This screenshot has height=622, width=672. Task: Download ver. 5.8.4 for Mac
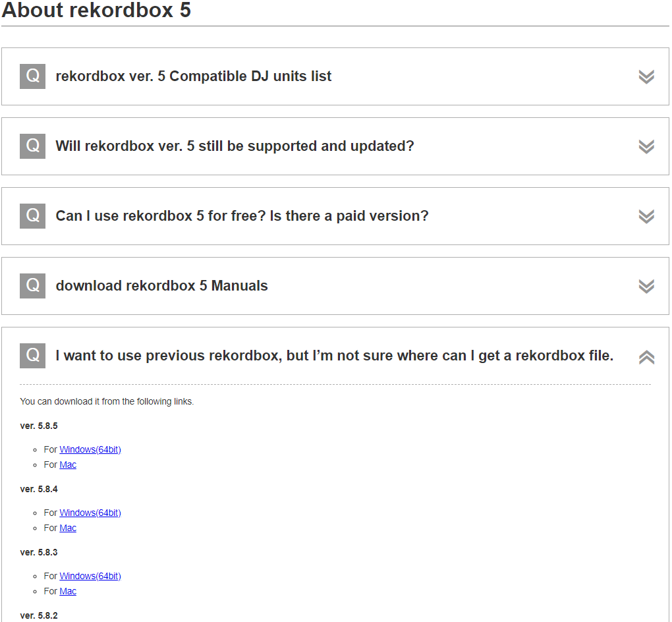pyautogui.click(x=68, y=528)
